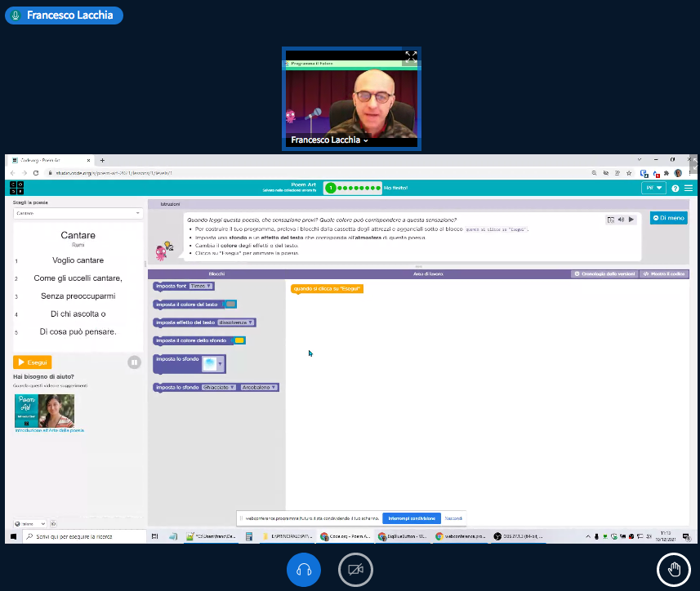Image resolution: width=700 pixels, height=591 pixels.
Task: Click 'Interrompi condivisione' button
Action: [x=411, y=518]
